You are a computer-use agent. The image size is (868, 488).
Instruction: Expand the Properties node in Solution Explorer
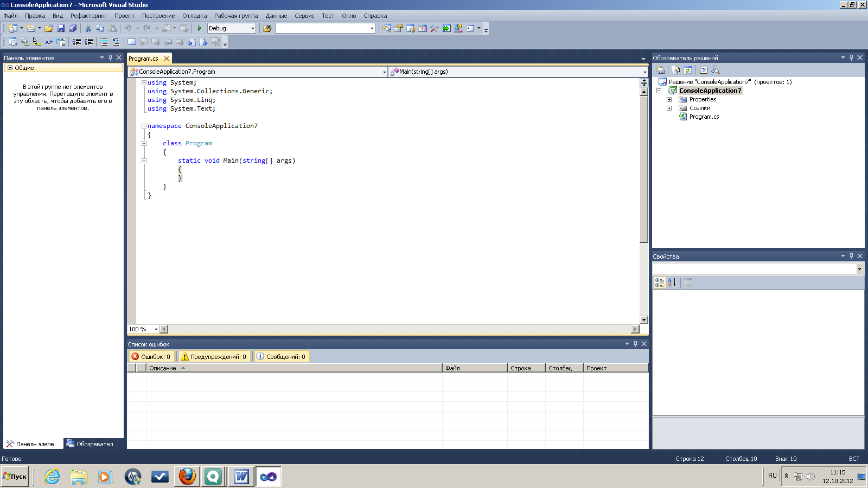coord(669,99)
